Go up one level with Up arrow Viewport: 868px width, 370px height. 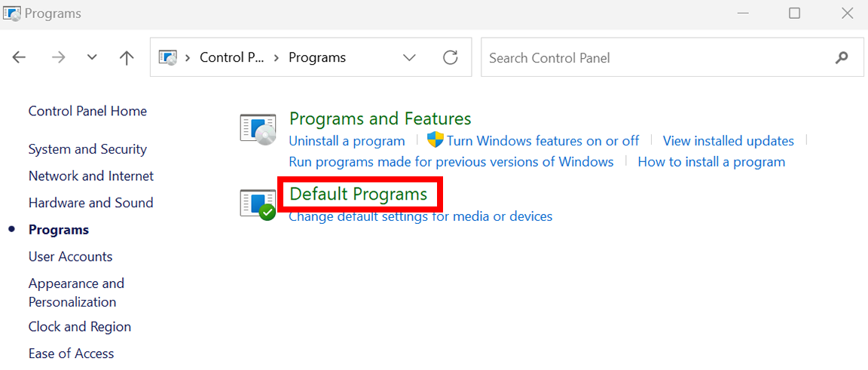click(x=127, y=57)
